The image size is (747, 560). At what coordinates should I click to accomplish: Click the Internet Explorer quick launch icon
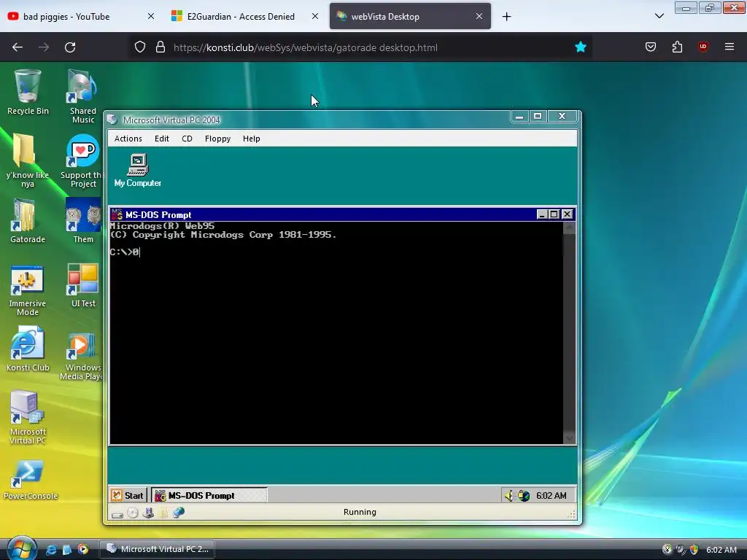click(x=51, y=550)
